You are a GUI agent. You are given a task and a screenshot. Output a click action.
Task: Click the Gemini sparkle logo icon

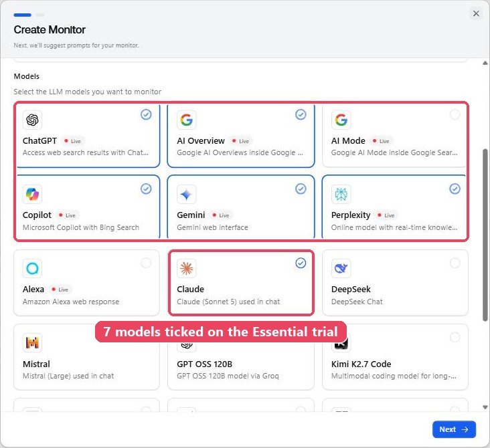(x=187, y=194)
